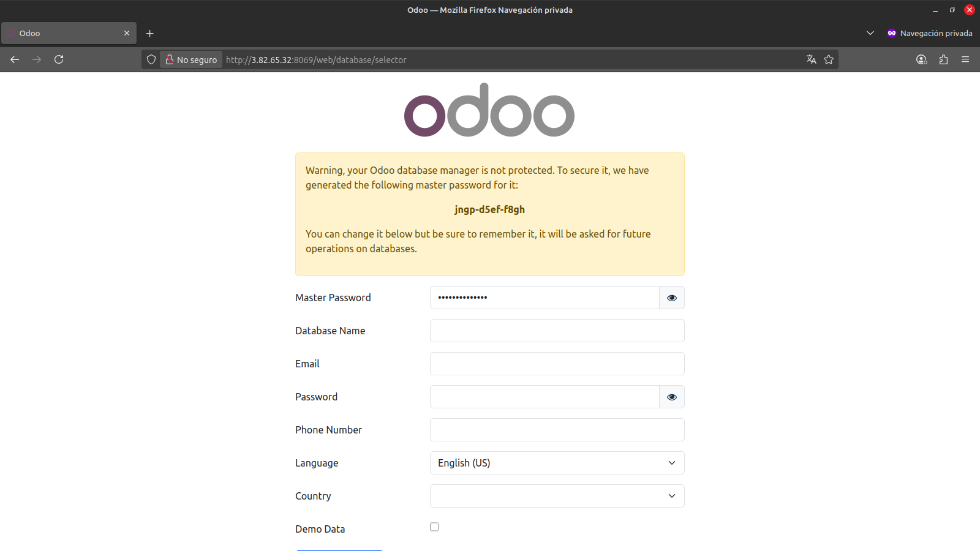This screenshot has width=980, height=551.
Task: Click the Master Password label
Action: click(333, 298)
